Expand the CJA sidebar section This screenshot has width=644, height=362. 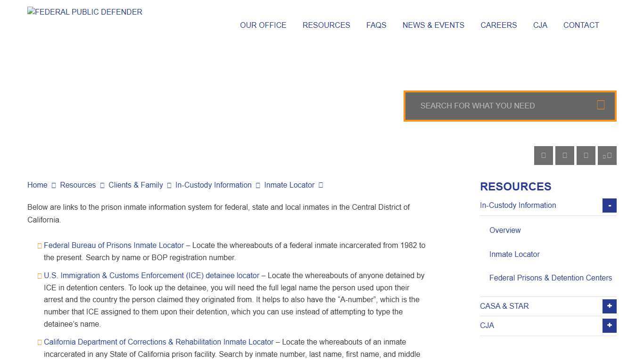[609, 325]
